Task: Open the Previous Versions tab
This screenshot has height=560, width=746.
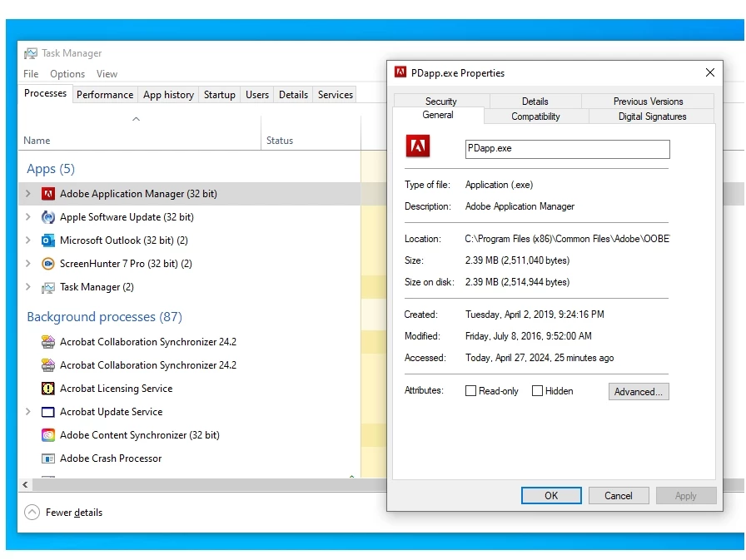Action: click(x=648, y=102)
